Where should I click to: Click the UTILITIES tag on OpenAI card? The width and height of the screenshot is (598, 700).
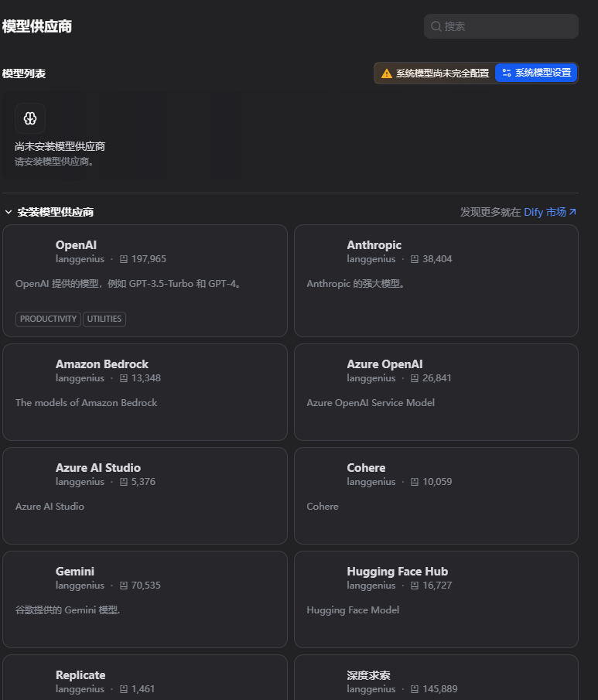click(104, 319)
